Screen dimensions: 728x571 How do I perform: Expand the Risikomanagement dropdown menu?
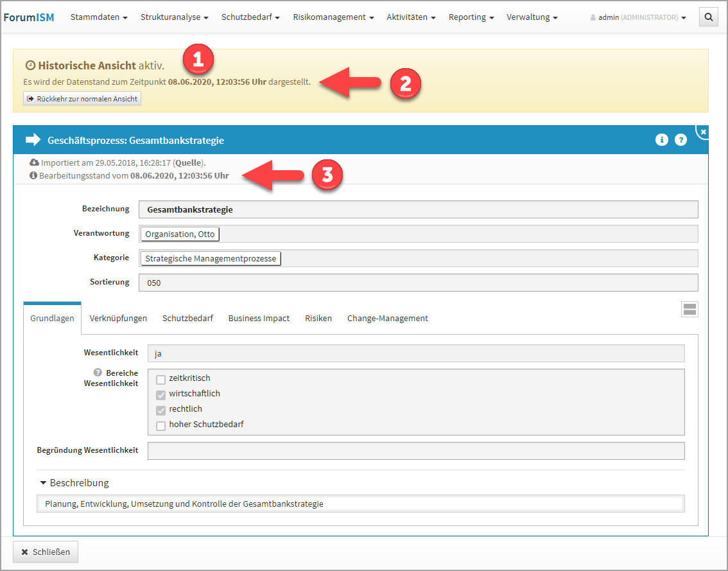pos(333,17)
